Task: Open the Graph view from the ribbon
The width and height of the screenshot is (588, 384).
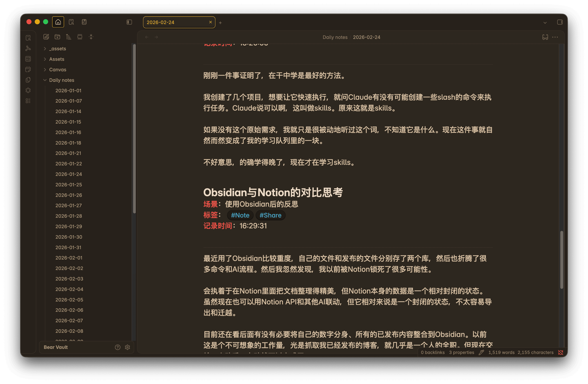Action: pyautogui.click(x=28, y=48)
